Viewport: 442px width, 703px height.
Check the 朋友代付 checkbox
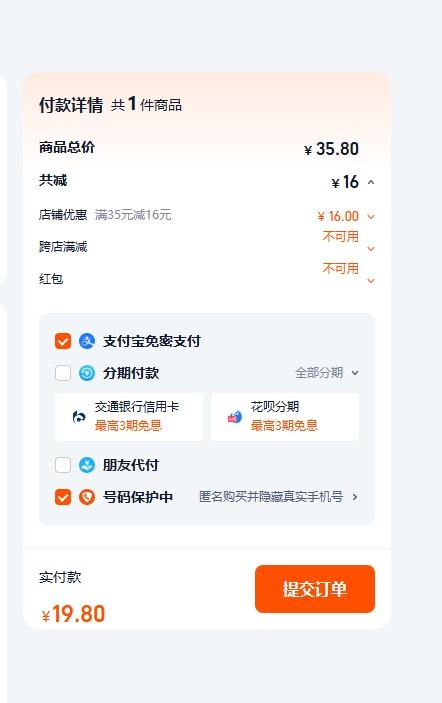(63, 465)
